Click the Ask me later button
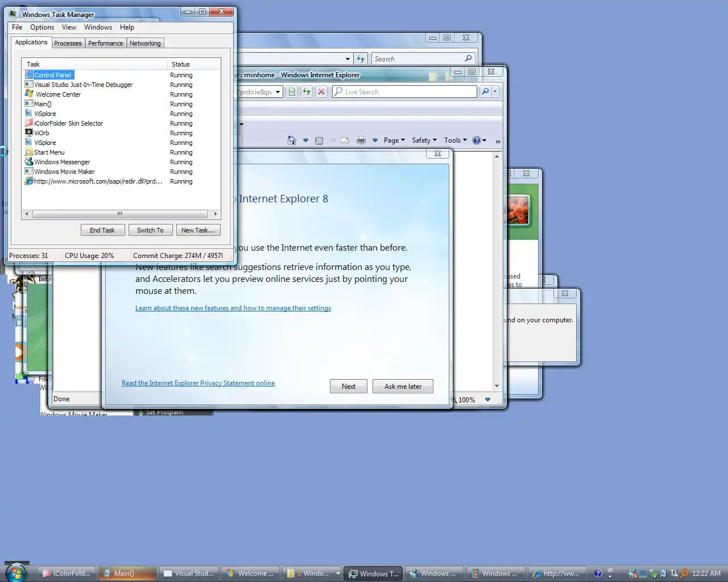 pos(403,386)
